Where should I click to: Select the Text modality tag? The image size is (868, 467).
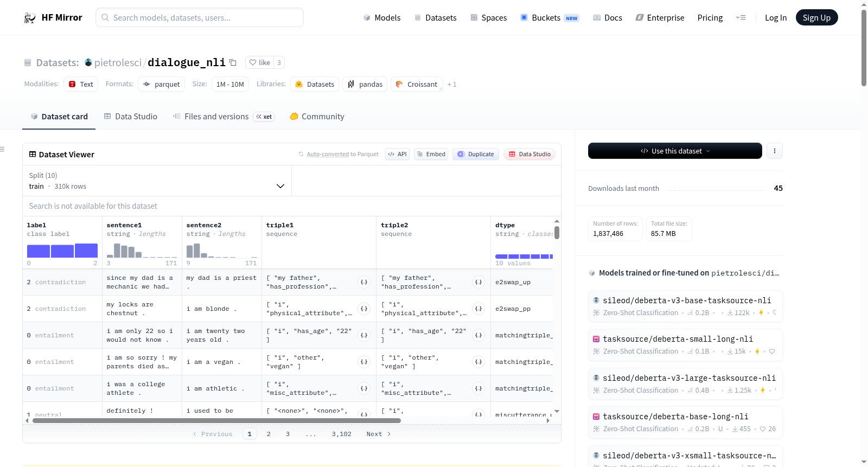pos(81,84)
